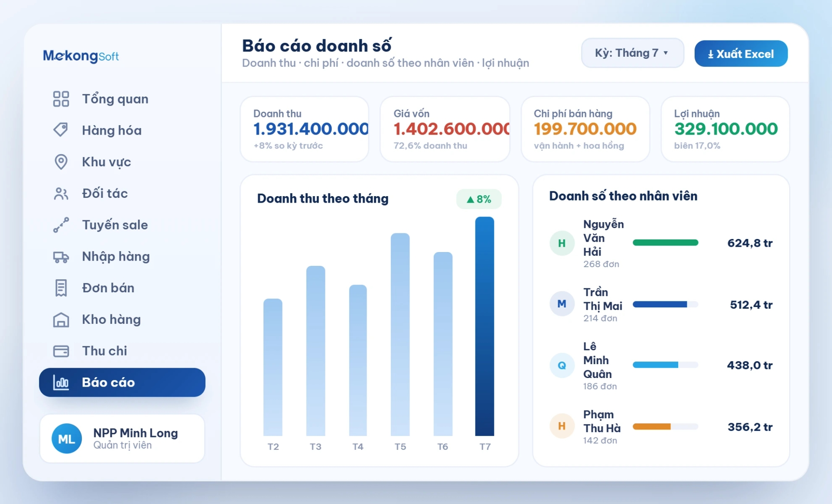Click the Khu vực location pin icon
832x504 pixels.
(x=61, y=162)
